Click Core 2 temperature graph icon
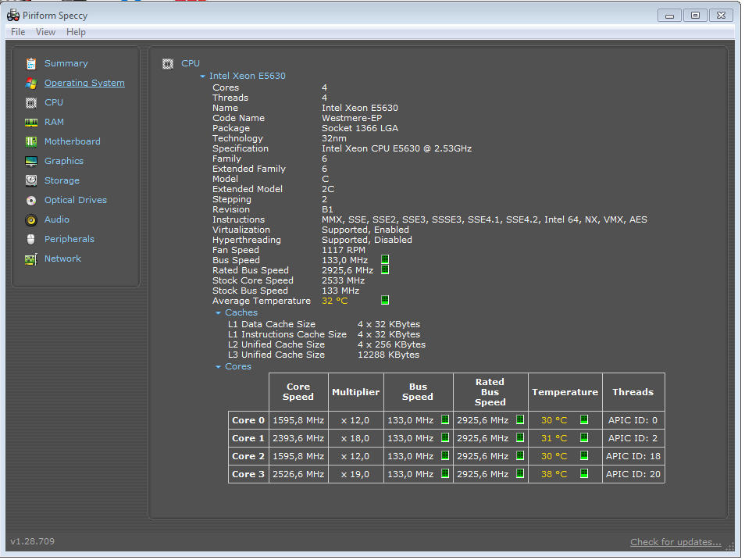745x560 pixels. click(584, 455)
